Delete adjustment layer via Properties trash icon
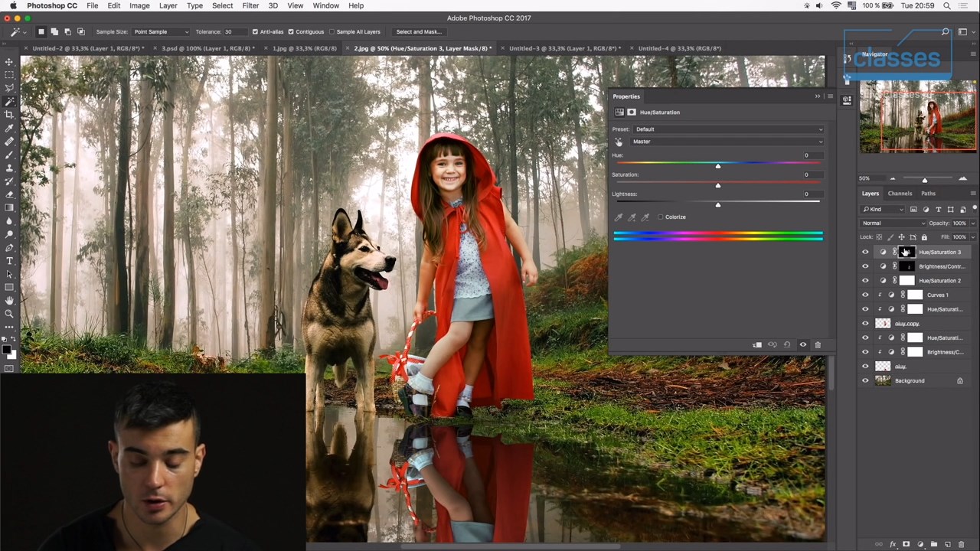This screenshot has height=551, width=980. click(x=818, y=345)
